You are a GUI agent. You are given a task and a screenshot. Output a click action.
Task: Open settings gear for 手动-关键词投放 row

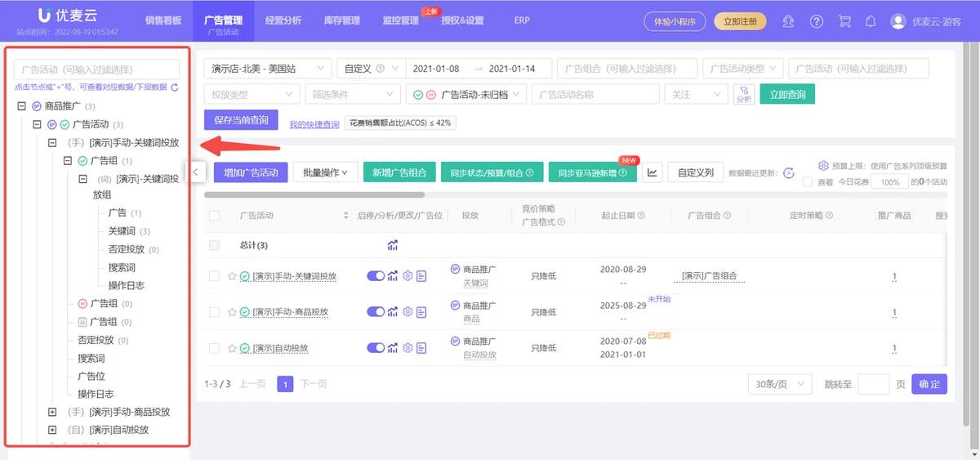408,276
